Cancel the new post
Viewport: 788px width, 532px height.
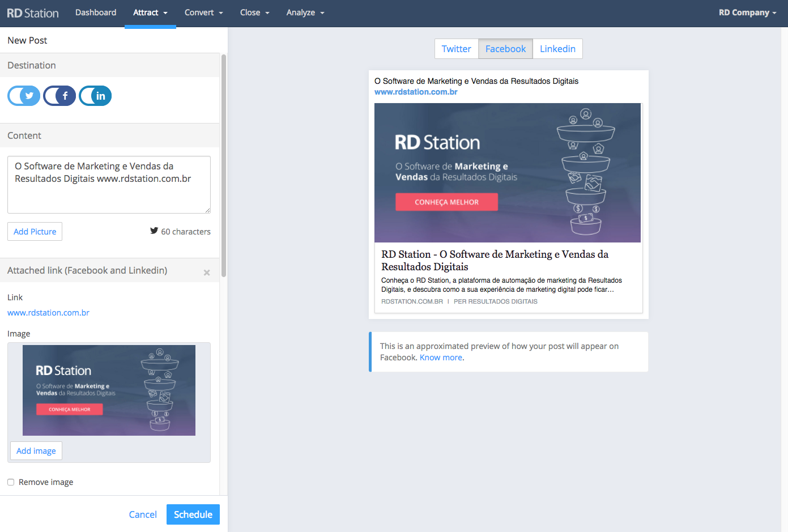point(143,514)
